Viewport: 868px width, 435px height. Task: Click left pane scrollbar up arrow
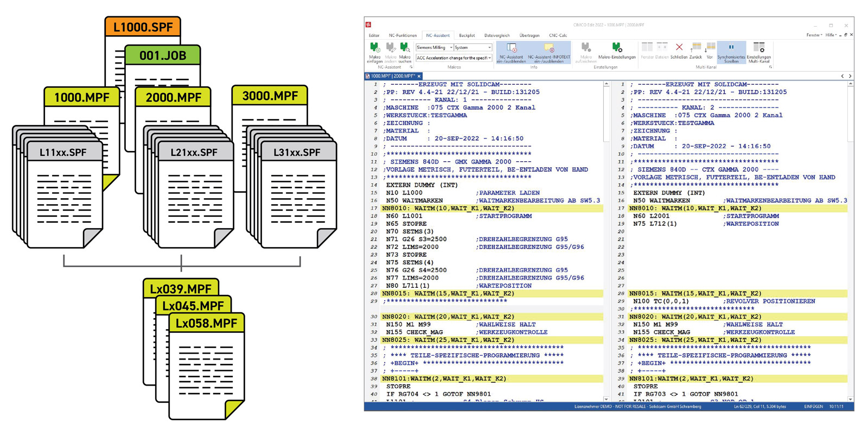point(606,84)
